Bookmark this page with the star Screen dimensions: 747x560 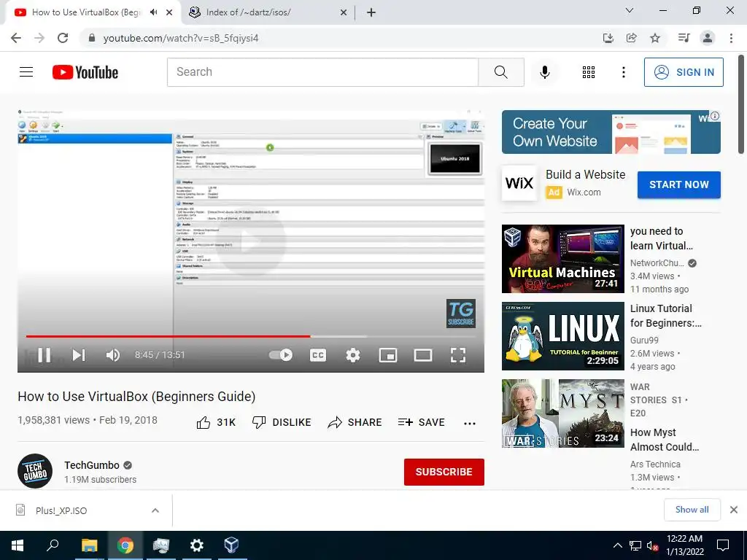655,38
